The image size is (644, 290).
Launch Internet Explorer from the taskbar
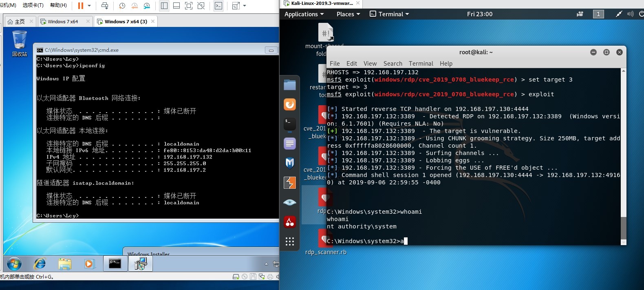tap(40, 264)
